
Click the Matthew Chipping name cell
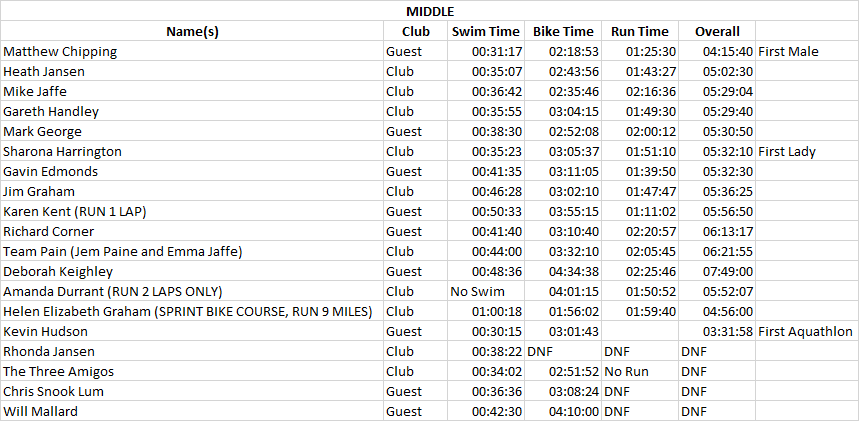tap(60, 51)
